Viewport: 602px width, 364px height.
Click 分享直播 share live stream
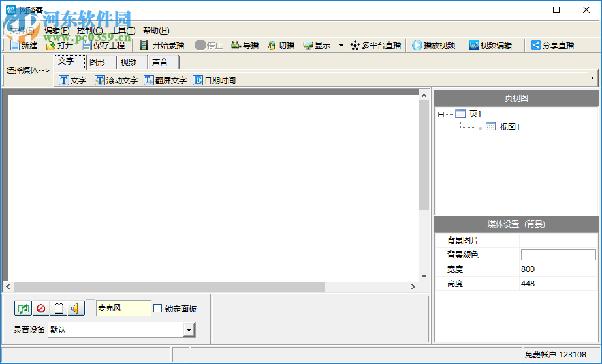click(552, 45)
